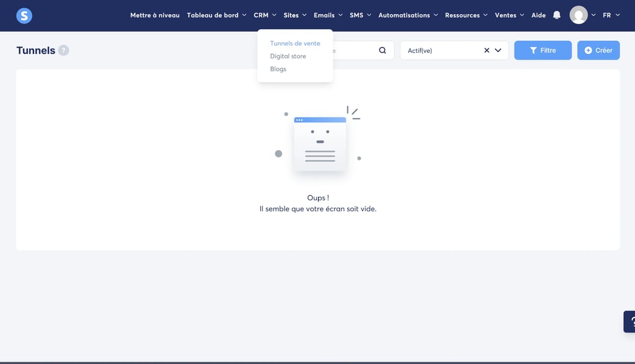Image resolution: width=635 pixels, height=364 pixels.
Task: Select Tunnels de vente in Sites submenu
Action: tap(295, 43)
